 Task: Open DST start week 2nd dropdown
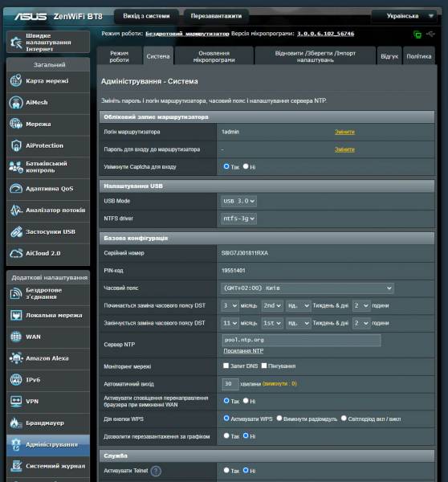point(272,306)
